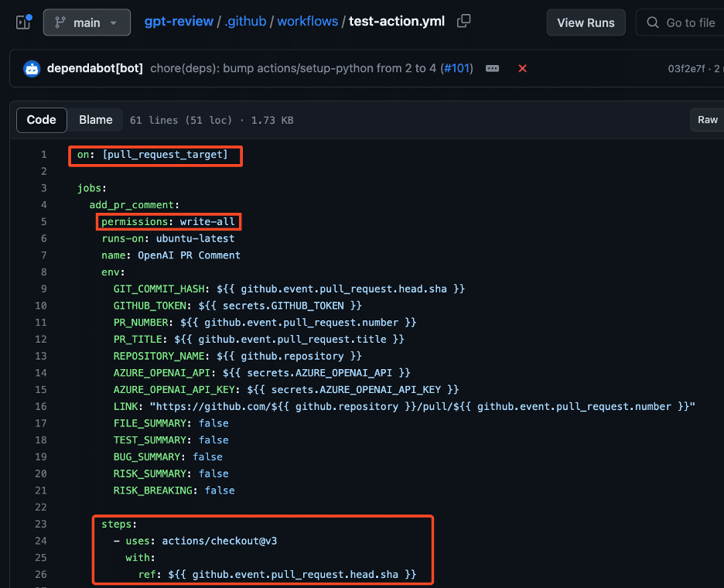The image size is (724, 588).
Task: Switch to the Blame tab
Action: [x=95, y=120]
